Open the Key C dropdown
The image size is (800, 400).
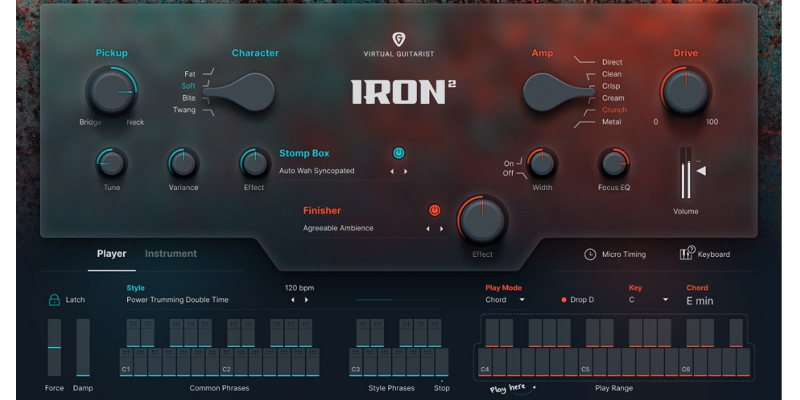pyautogui.click(x=648, y=300)
